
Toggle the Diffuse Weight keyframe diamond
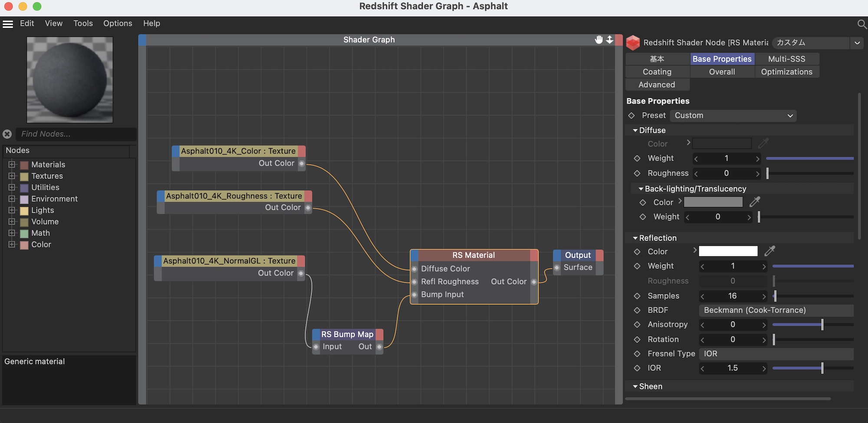click(637, 159)
